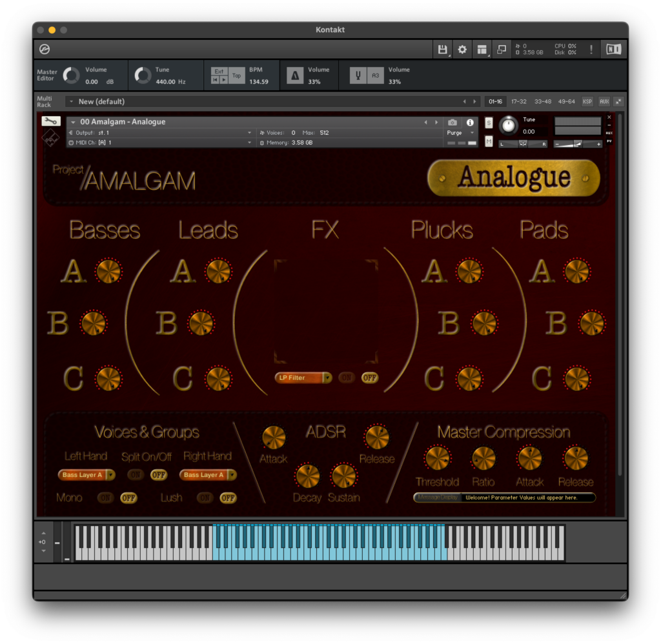The width and height of the screenshot is (661, 644).
Task: Turn Mono ON
Action: (x=105, y=498)
